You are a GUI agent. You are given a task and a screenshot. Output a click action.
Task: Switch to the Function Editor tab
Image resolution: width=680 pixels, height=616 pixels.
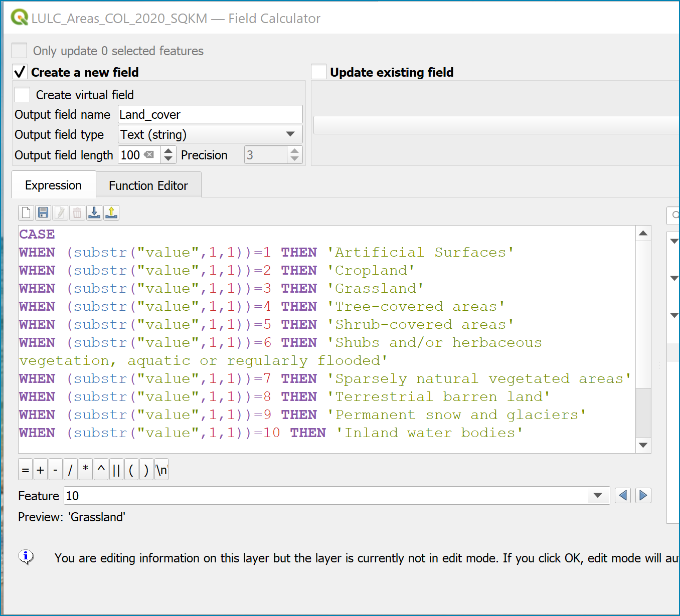(x=148, y=185)
